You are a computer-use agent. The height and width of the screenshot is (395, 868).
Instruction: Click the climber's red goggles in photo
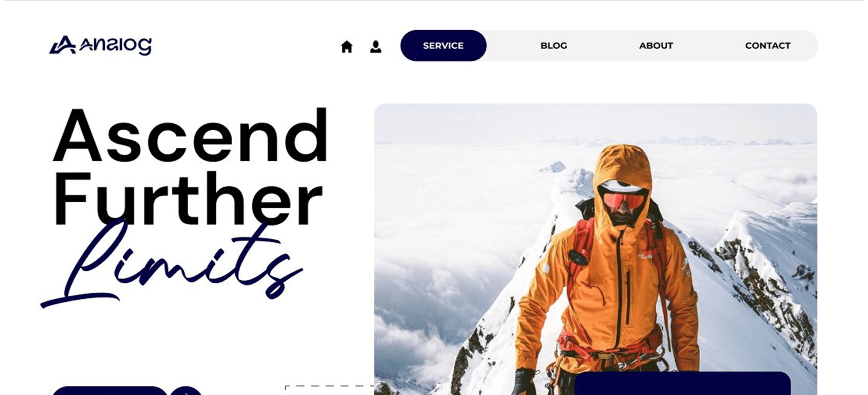[624, 201]
